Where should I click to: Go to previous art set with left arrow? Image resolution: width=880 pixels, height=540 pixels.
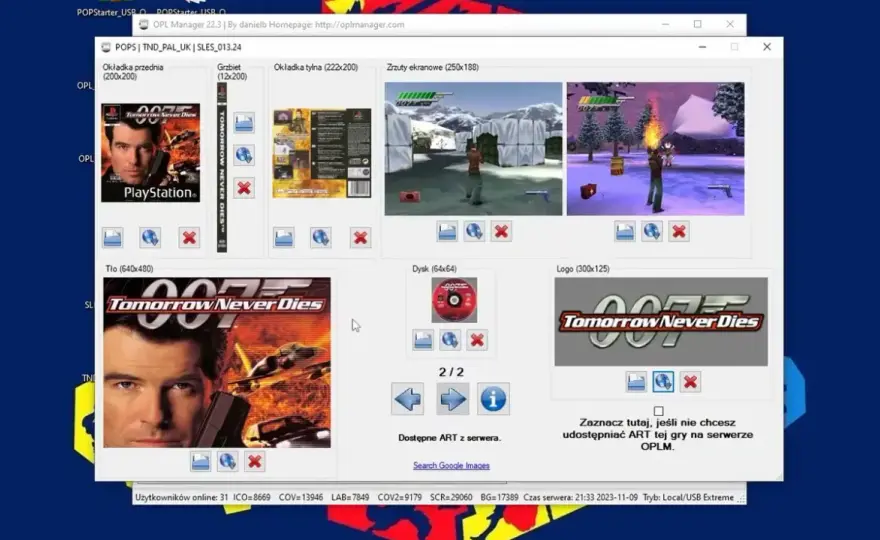407,399
